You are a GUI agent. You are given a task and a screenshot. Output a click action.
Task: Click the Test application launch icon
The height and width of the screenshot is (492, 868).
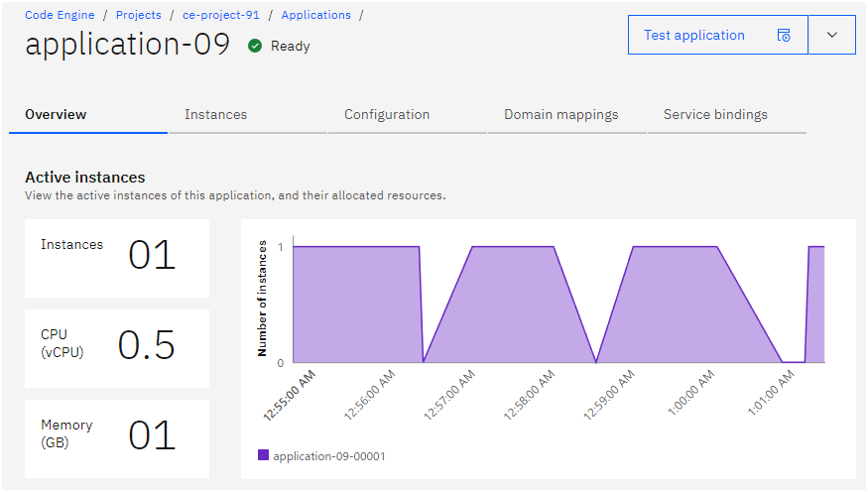point(784,36)
